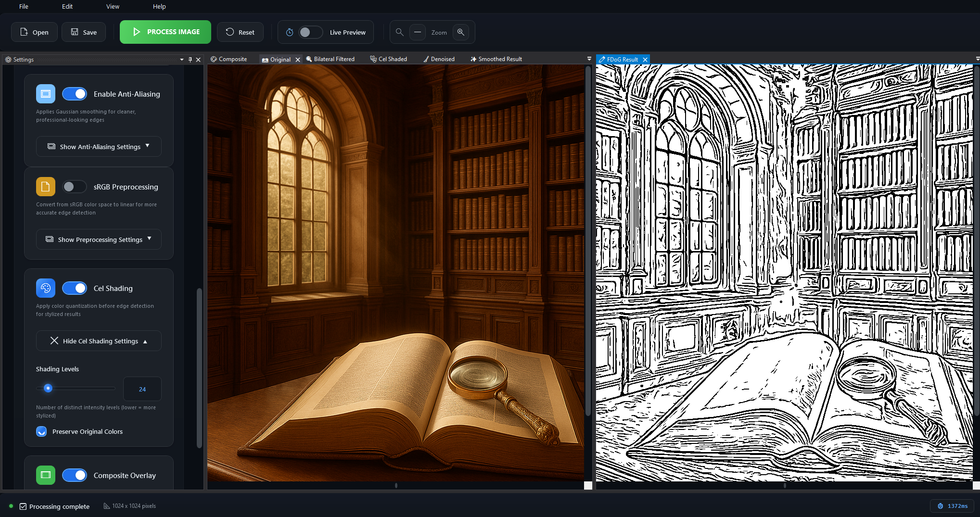This screenshot has height=517, width=980.
Task: Uncheck Preserve Original Colors
Action: 42,431
